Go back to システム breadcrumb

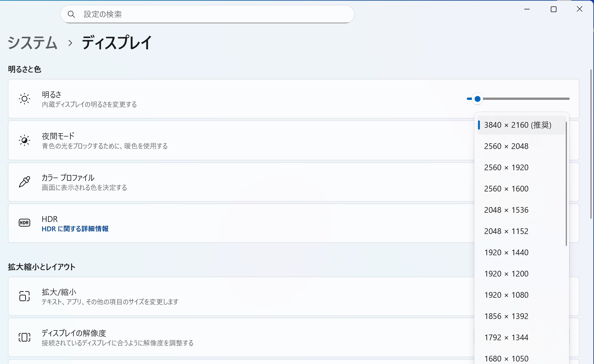coord(32,43)
